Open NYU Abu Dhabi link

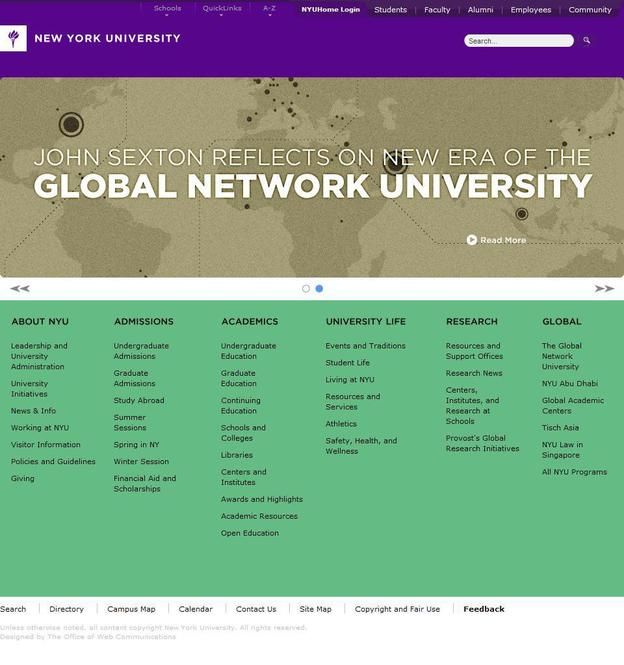click(570, 383)
